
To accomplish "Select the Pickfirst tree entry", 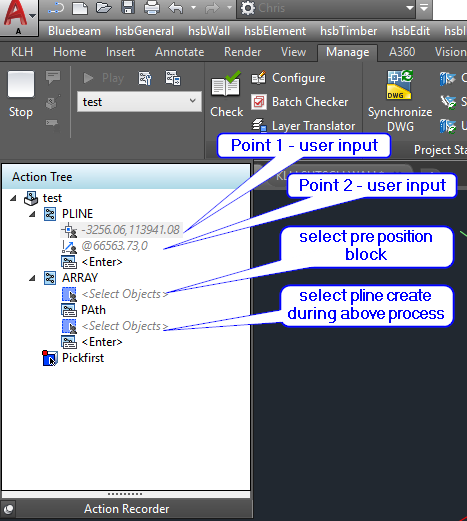I will point(83,358).
